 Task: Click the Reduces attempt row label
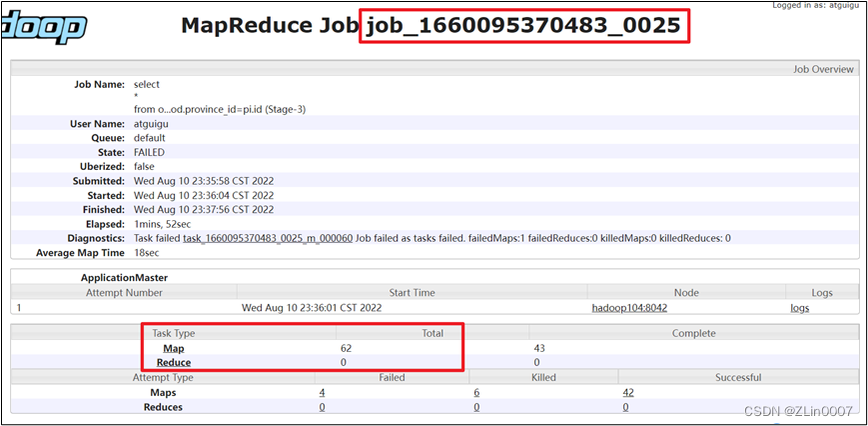[x=163, y=407]
